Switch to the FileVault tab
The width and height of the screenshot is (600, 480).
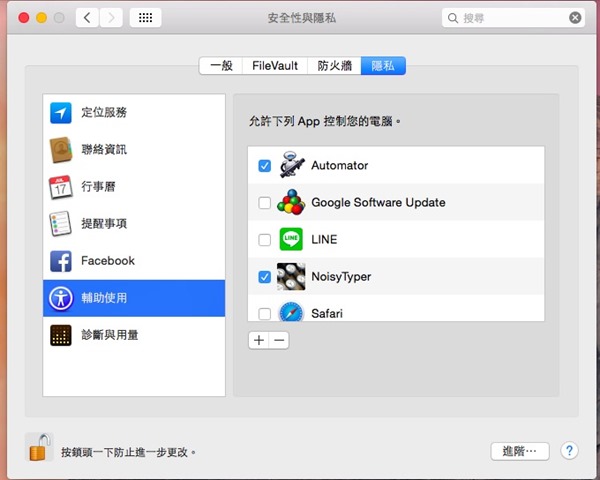tap(275, 66)
